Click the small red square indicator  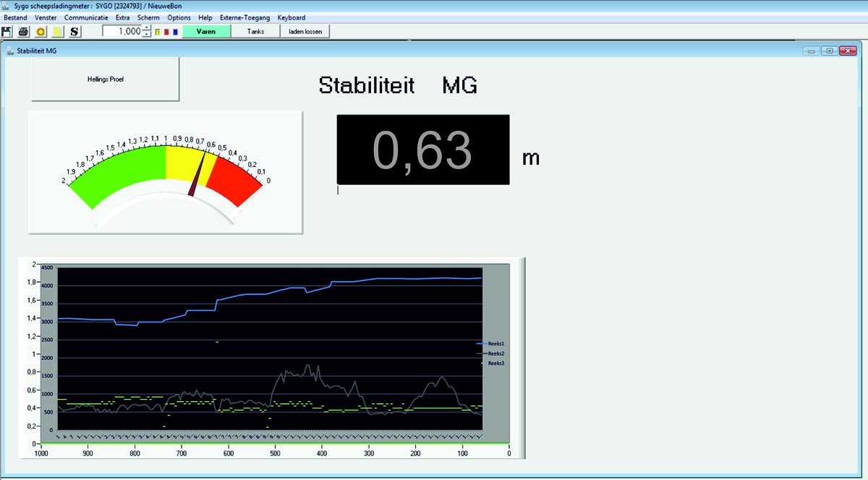coord(166,32)
